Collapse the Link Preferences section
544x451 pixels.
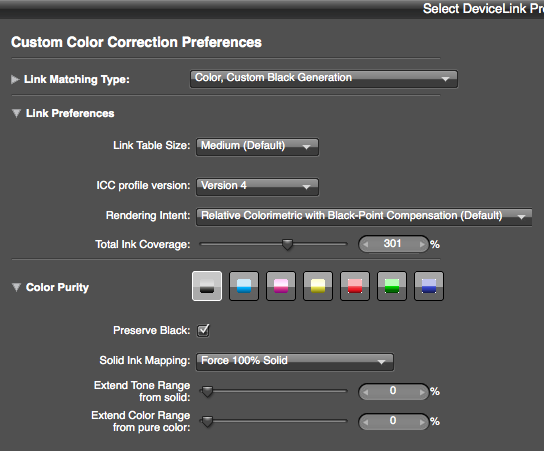tap(16, 113)
